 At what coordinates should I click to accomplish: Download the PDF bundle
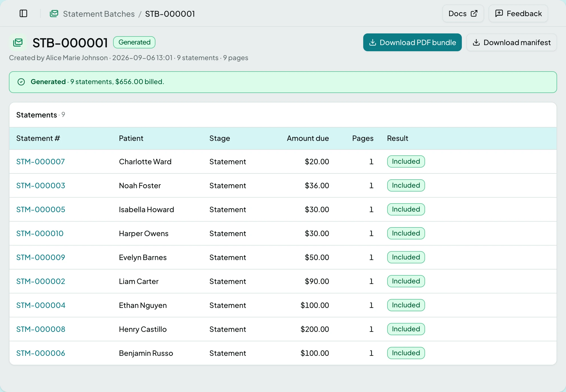tap(412, 42)
